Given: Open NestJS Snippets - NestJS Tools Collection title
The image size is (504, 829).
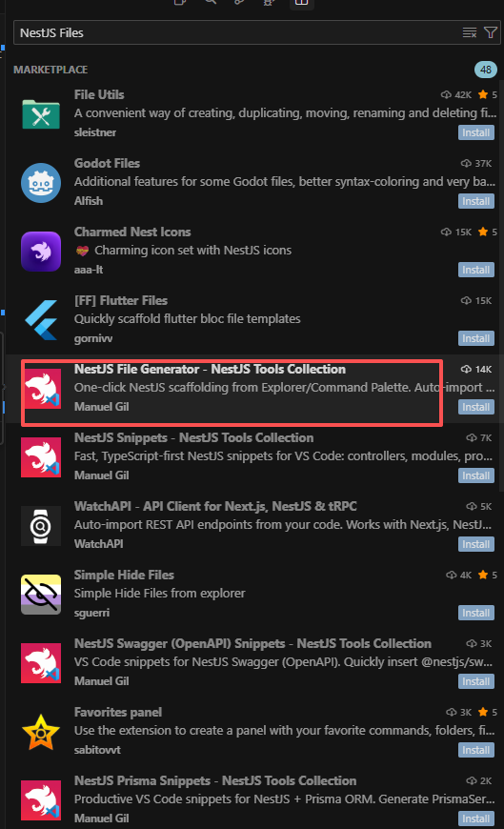Looking at the screenshot, I should tap(193, 437).
